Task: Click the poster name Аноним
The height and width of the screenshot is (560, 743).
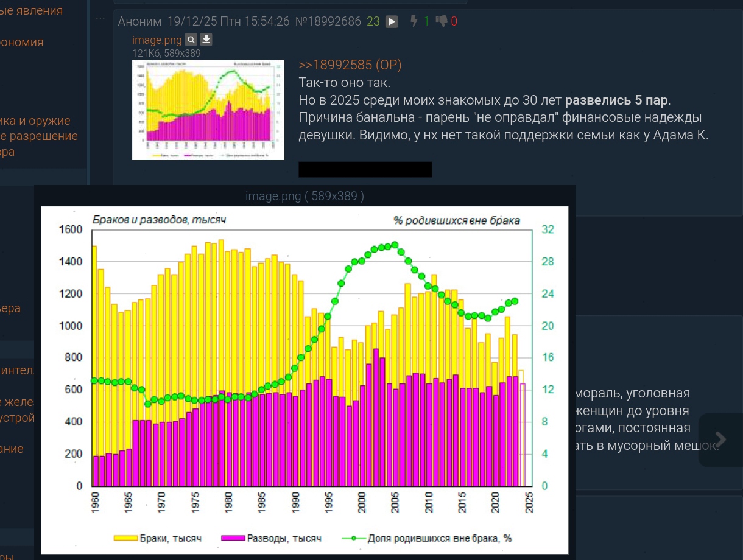Action: click(x=139, y=22)
